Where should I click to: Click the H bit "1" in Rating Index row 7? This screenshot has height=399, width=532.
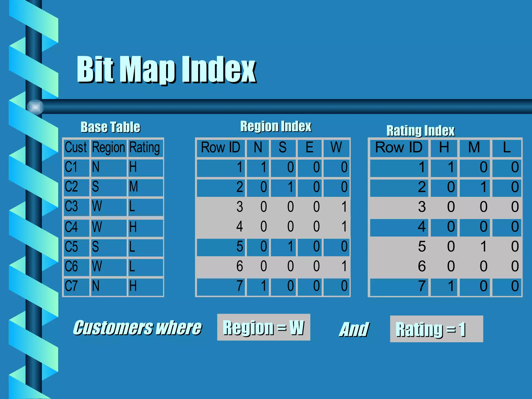pyautogui.click(x=444, y=287)
